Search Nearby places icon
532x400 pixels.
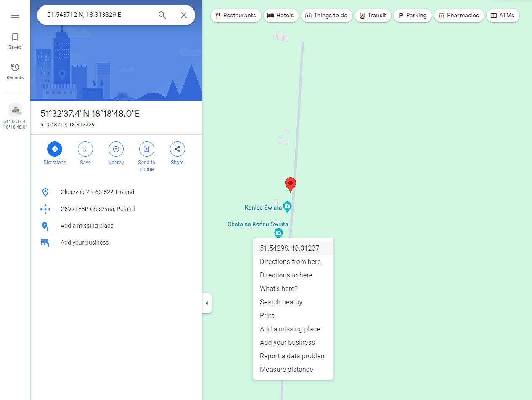tap(116, 149)
